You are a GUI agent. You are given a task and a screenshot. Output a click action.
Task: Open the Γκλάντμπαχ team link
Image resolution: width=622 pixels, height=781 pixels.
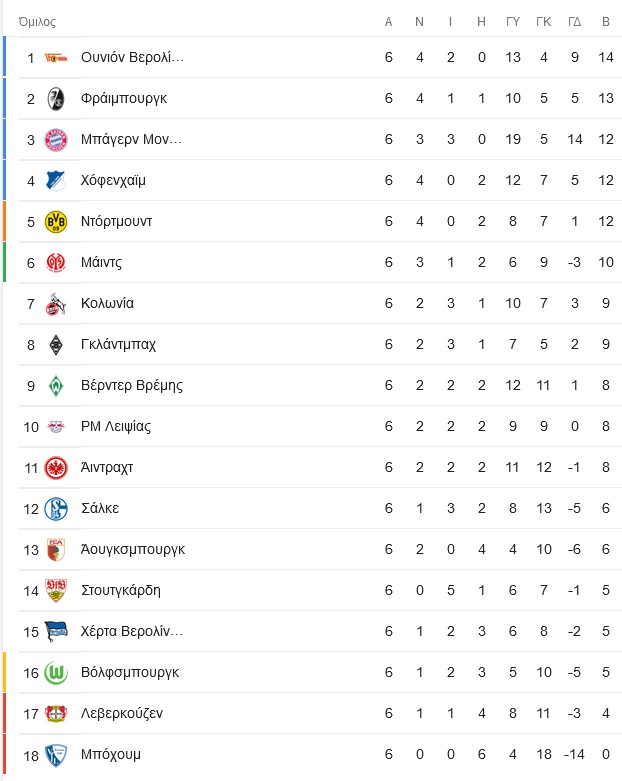pyautogui.click(x=119, y=345)
